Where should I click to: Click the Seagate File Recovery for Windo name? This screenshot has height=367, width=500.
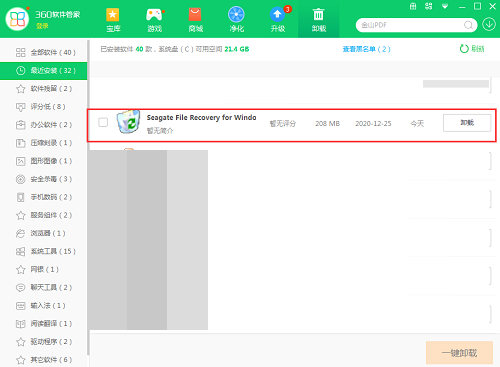click(x=201, y=118)
